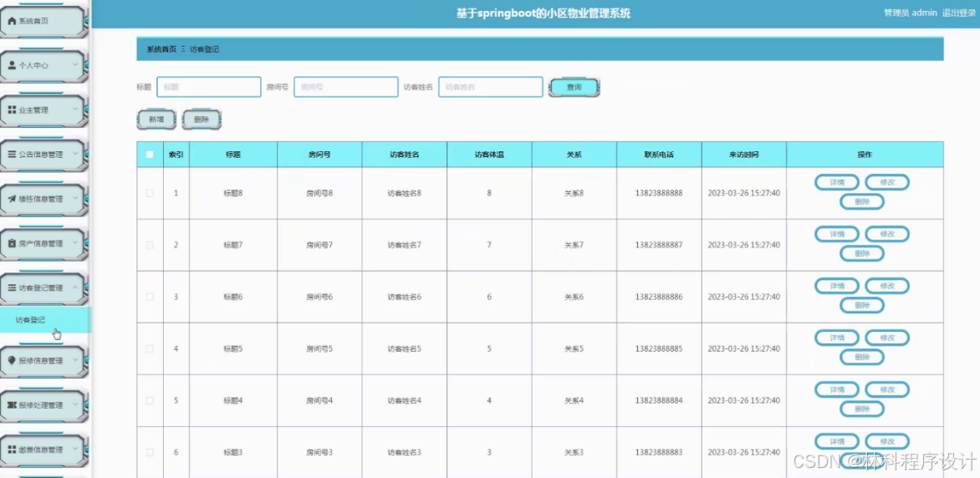Image resolution: width=980 pixels, height=478 pixels.
Task: Click the grid icon beside 缴费信息管理
Action: coord(11,450)
